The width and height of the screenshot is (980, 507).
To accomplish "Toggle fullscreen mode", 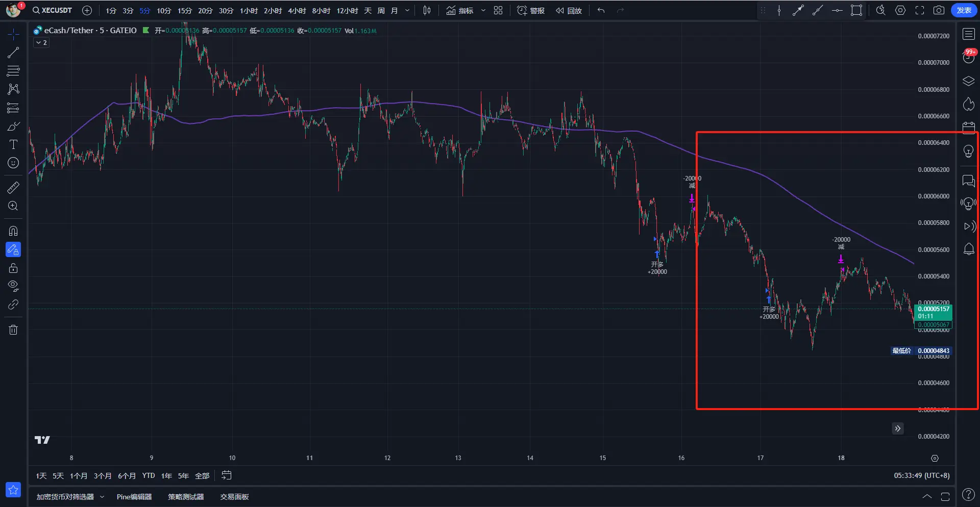I will [x=920, y=11].
